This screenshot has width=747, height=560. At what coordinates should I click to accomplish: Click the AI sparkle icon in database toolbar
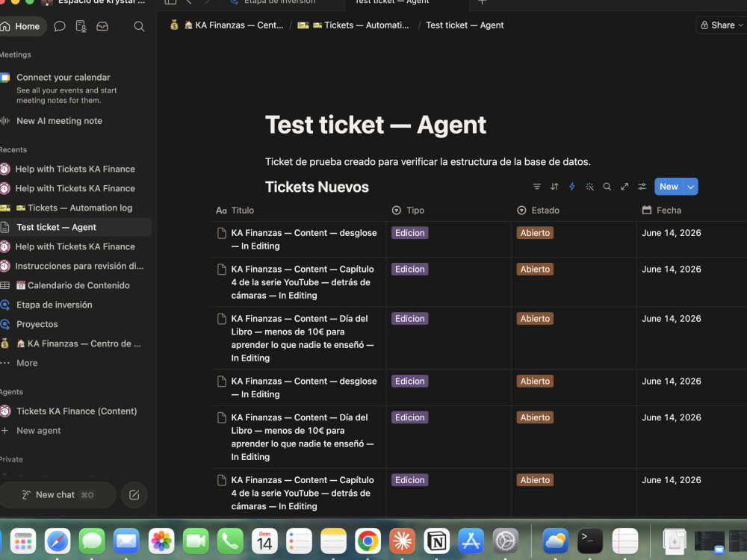tap(590, 187)
